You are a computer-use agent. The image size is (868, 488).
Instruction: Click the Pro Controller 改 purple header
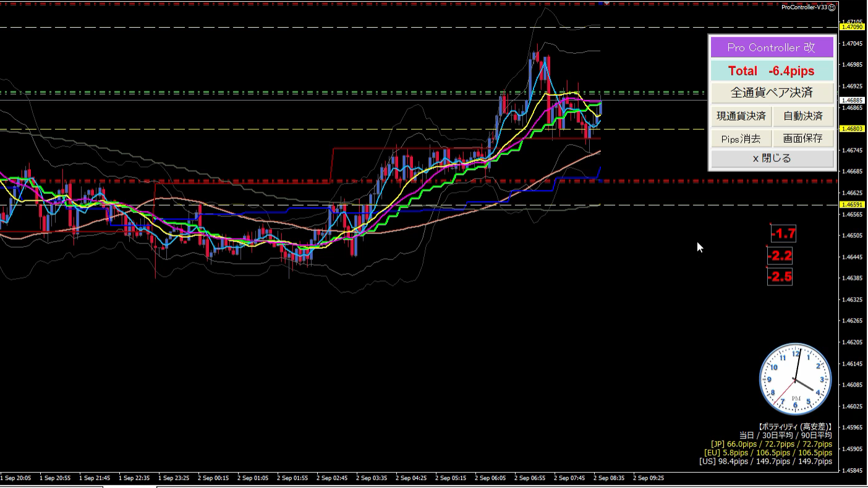(x=772, y=48)
